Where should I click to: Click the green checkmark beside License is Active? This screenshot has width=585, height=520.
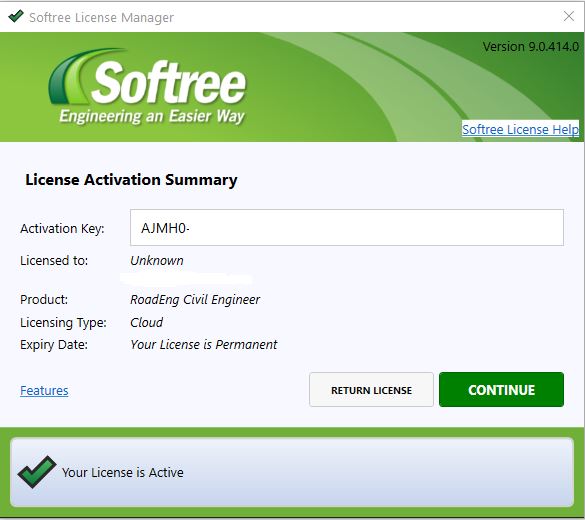click(37, 472)
